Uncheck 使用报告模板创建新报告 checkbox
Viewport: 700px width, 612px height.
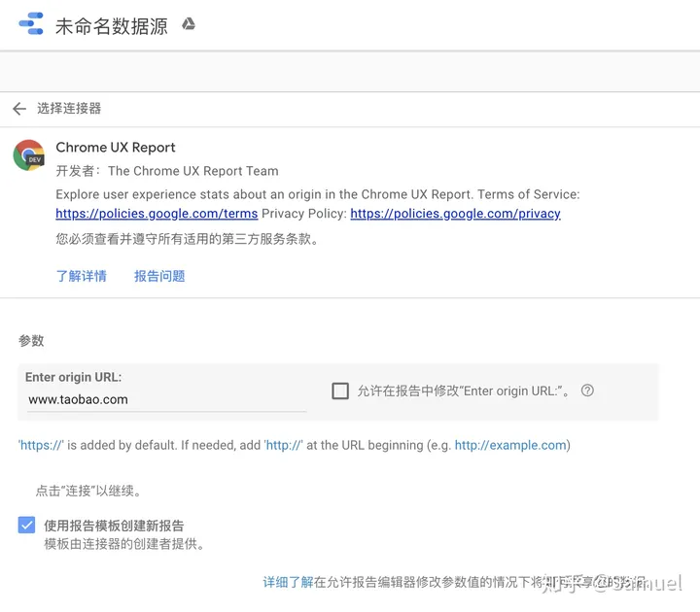[x=26, y=526]
